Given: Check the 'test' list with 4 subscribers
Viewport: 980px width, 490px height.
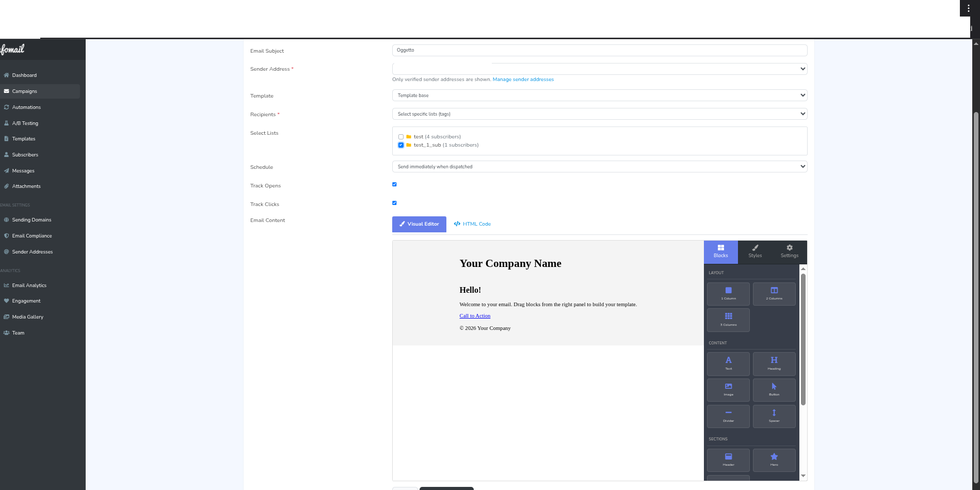Looking at the screenshot, I should (401, 137).
